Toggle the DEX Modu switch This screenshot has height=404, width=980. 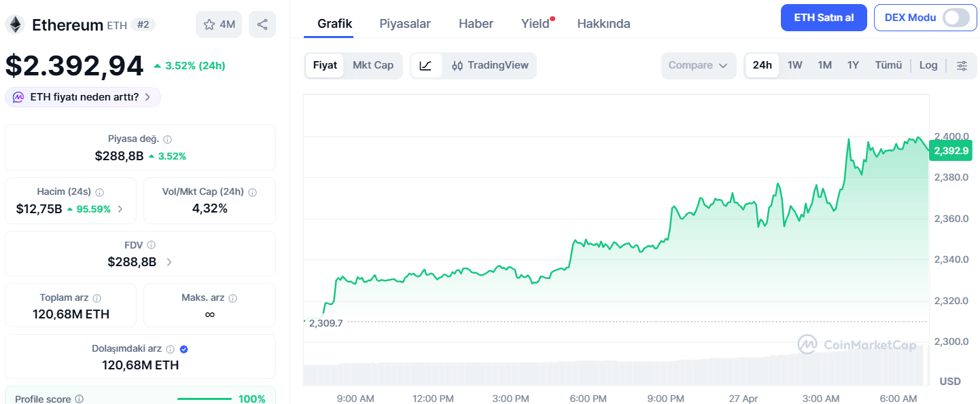[956, 18]
